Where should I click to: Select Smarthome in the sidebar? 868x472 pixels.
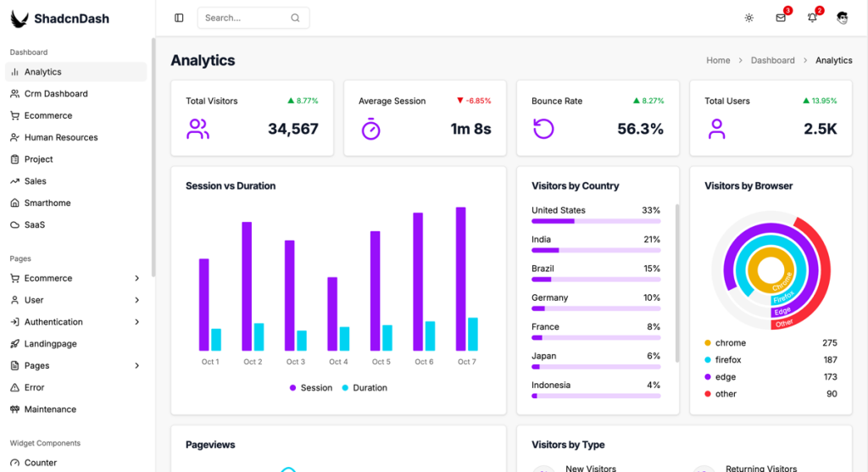pyautogui.click(x=47, y=203)
